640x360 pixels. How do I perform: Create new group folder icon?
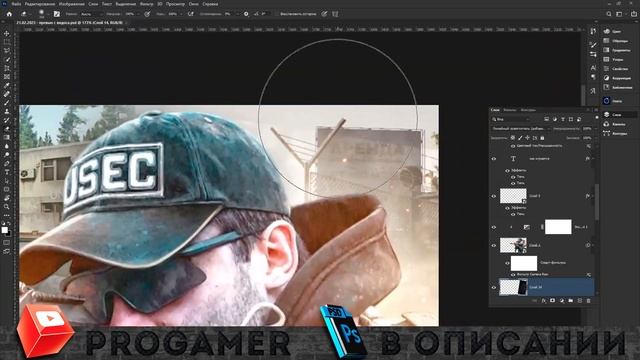pyautogui.click(x=571, y=301)
